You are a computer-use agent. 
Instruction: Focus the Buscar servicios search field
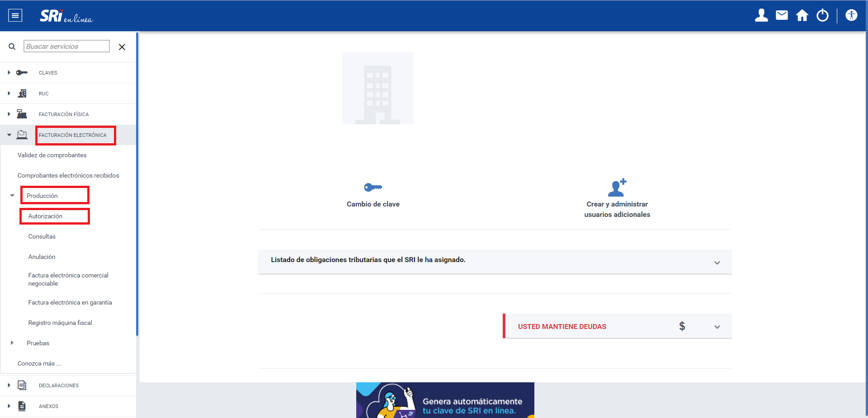tap(66, 46)
